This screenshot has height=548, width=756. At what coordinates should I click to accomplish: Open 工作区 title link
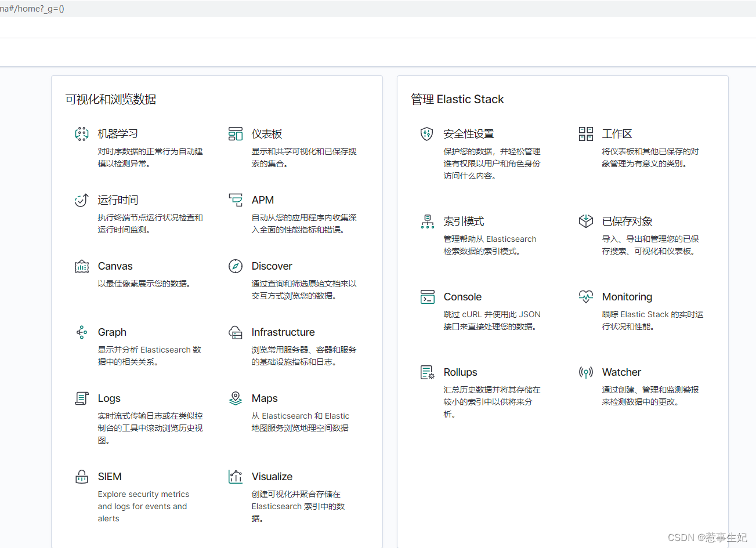[x=617, y=134]
